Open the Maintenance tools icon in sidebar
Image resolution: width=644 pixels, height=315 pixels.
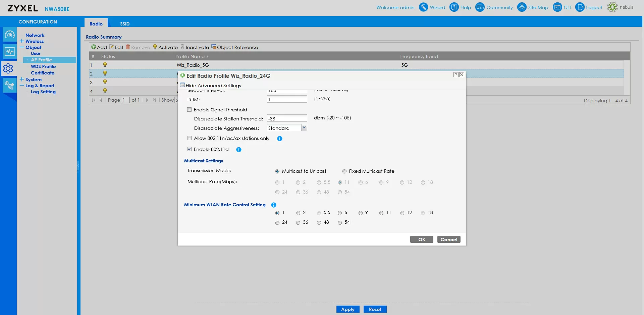9,85
